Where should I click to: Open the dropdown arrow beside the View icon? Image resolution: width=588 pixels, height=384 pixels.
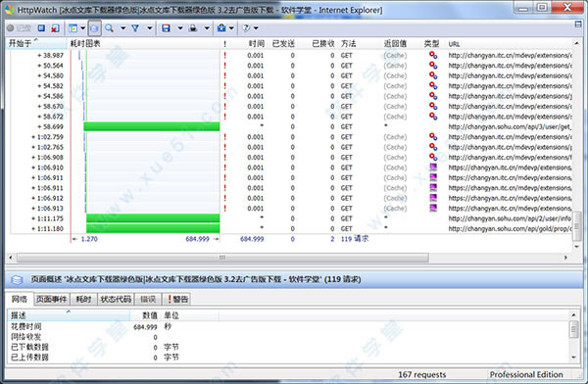click(x=83, y=28)
